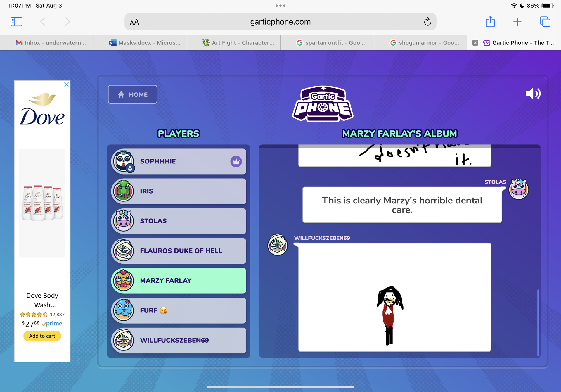561x392 pixels.
Task: Click the Dove Body Wash ad title
Action: pyautogui.click(x=42, y=300)
